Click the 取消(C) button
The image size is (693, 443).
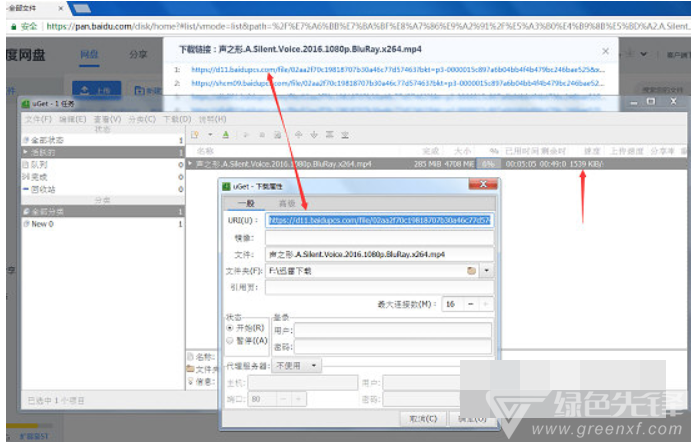pyautogui.click(x=423, y=419)
